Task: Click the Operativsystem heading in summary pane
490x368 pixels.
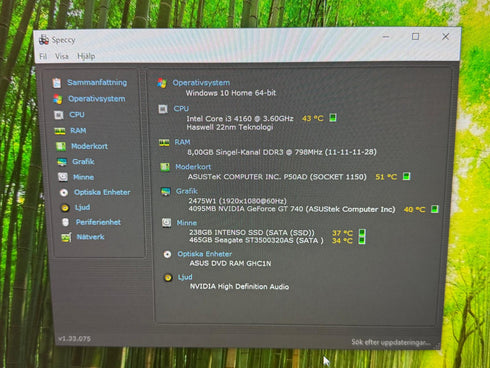Action: click(x=201, y=83)
